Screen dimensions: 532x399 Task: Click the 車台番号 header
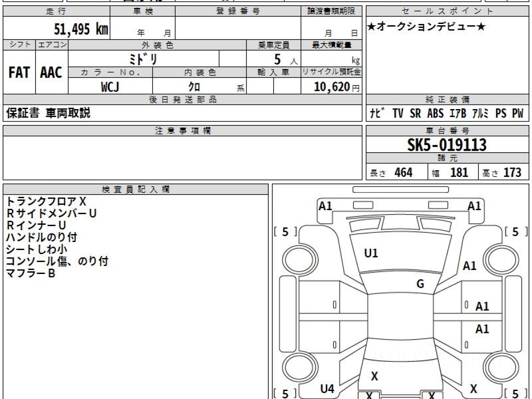(x=448, y=131)
